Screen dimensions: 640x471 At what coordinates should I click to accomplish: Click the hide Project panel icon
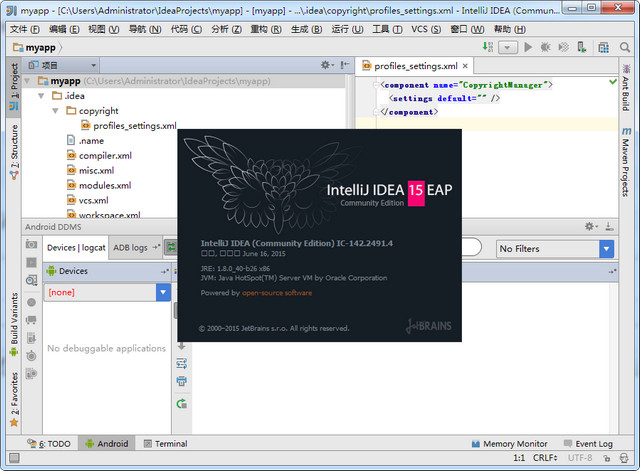coord(345,65)
